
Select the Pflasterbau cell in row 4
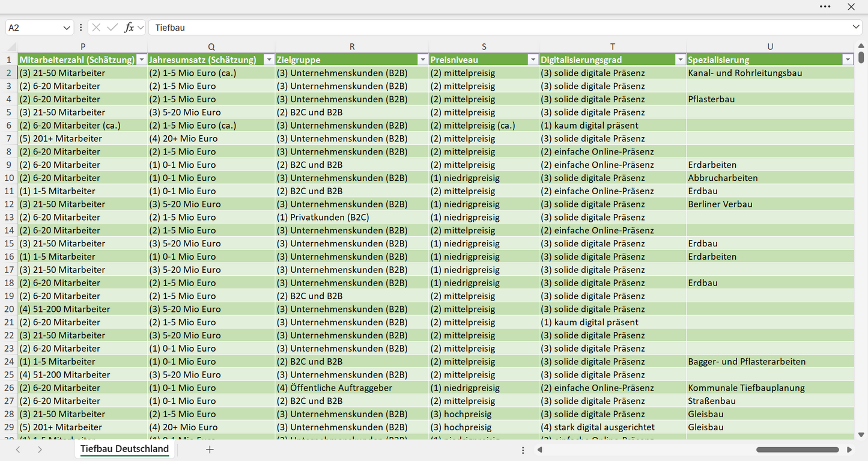pyautogui.click(x=770, y=99)
